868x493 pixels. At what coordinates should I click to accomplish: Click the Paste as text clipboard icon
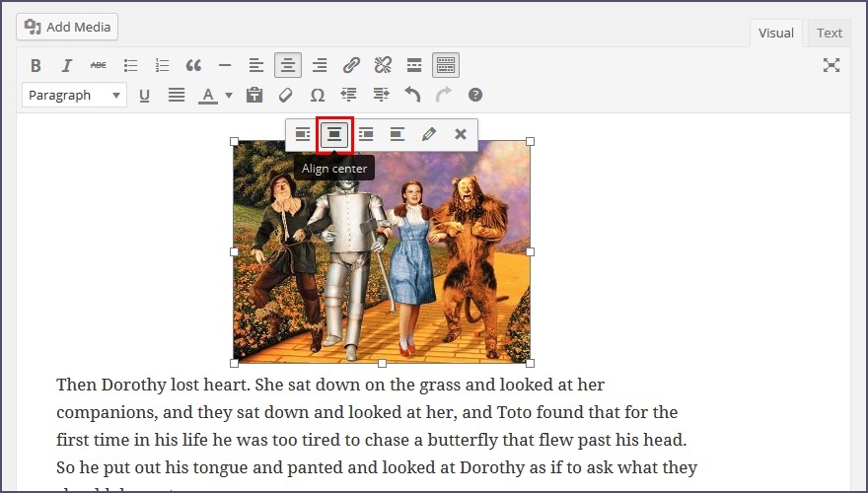(x=254, y=96)
